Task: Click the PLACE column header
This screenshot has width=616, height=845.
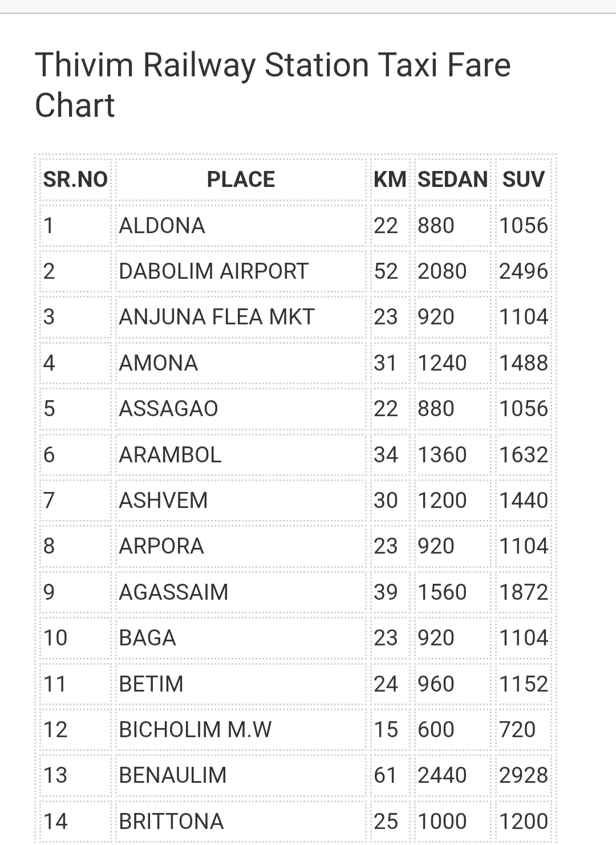Action: coord(241,180)
